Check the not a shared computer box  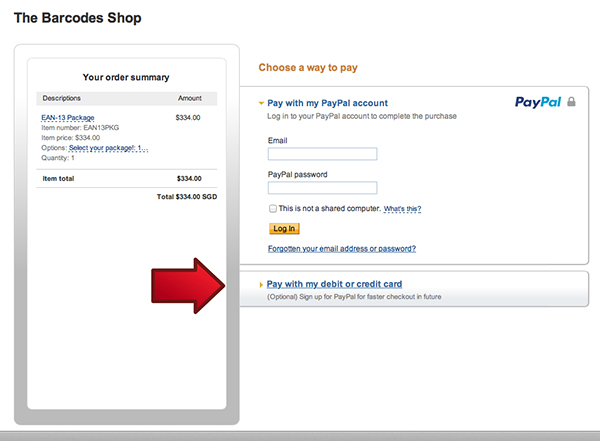click(x=272, y=209)
